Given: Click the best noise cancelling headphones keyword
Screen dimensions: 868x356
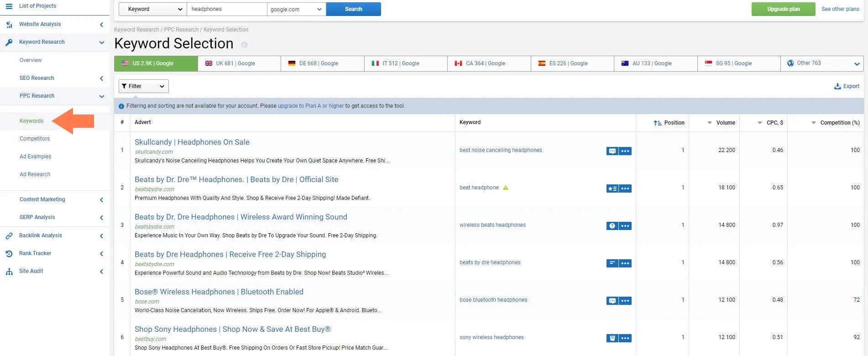Looking at the screenshot, I should point(501,150).
